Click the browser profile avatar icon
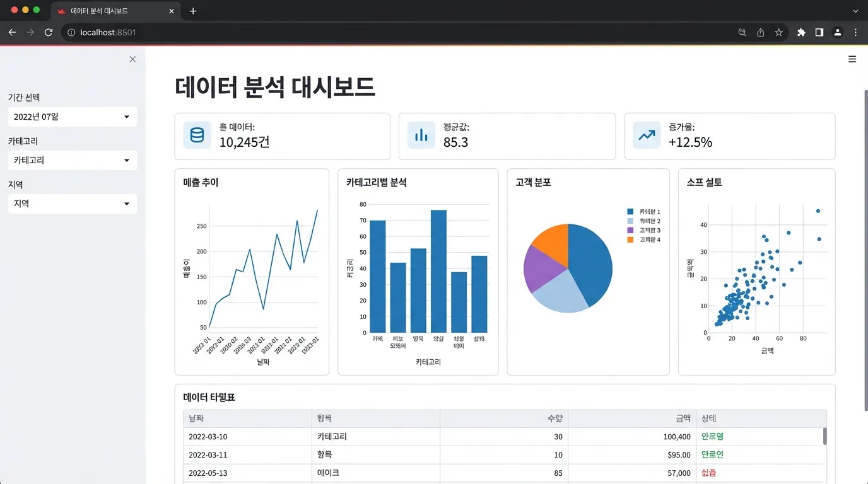The width and height of the screenshot is (868, 484). [x=837, y=32]
